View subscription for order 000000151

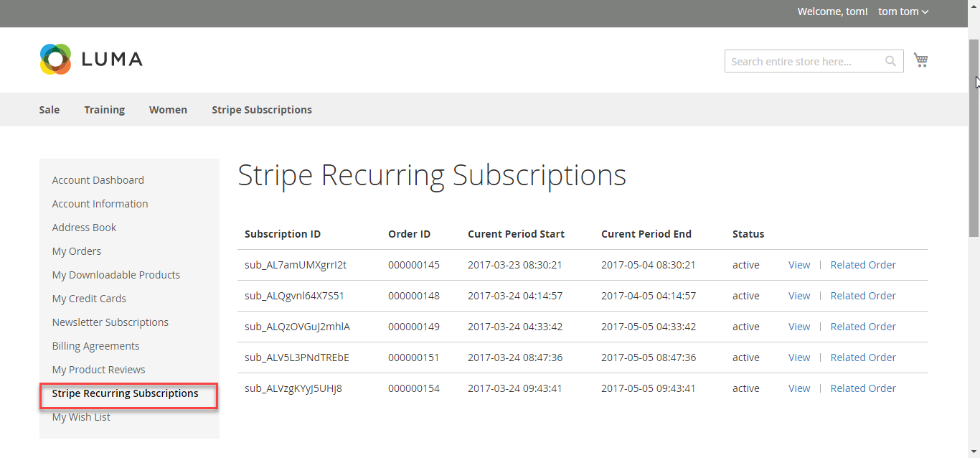(x=798, y=357)
